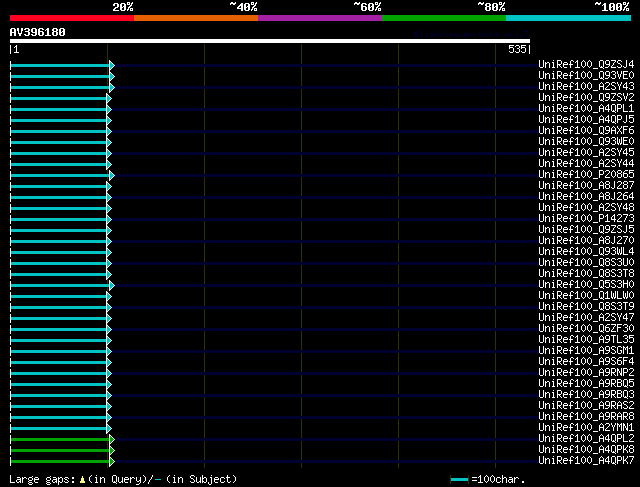Viewport: 640px width, 487px height.
Task: Open the UniRef100_A9RNP2 entry
Action: (x=586, y=373)
